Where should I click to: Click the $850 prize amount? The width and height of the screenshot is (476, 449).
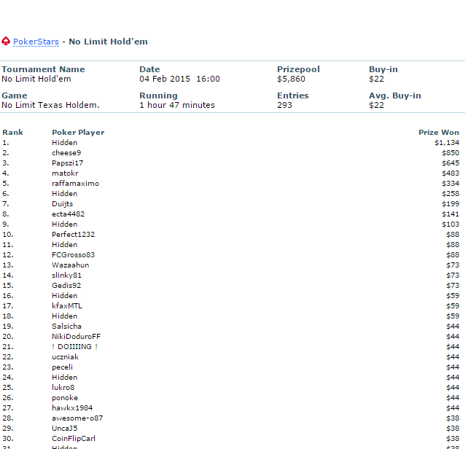point(450,152)
